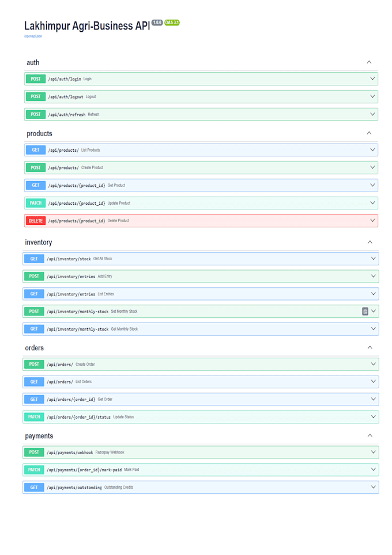This screenshot has height=555, width=392.
Task: Expand the Razorpay Webhook chevron
Action: [373, 452]
